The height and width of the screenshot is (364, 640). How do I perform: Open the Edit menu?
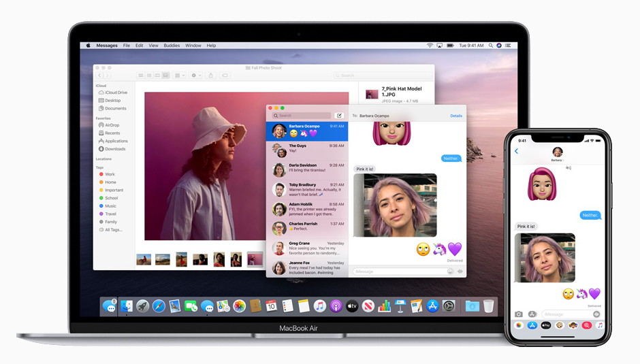tap(139, 46)
